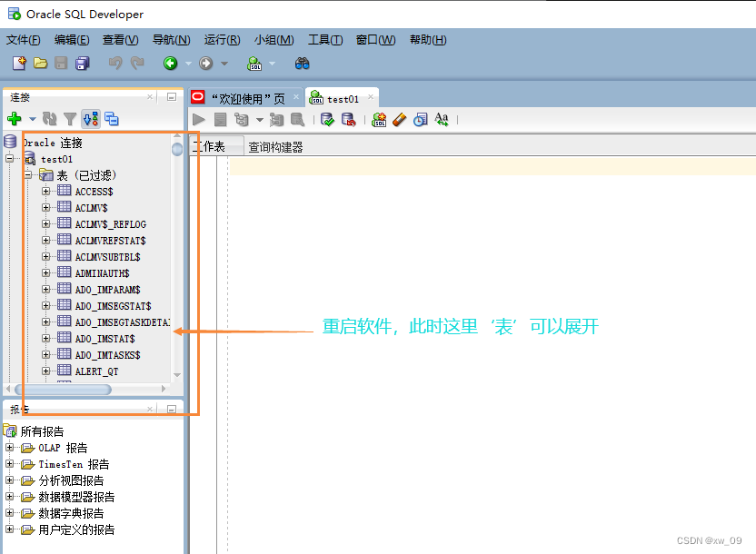Click the SQL Tuning Advisor icon
The height and width of the screenshot is (554, 756).
click(297, 120)
